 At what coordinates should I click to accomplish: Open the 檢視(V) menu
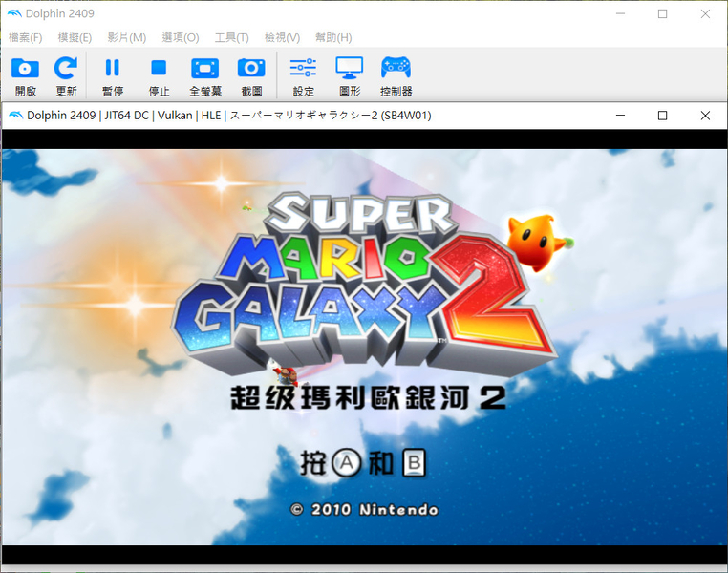pyautogui.click(x=282, y=37)
